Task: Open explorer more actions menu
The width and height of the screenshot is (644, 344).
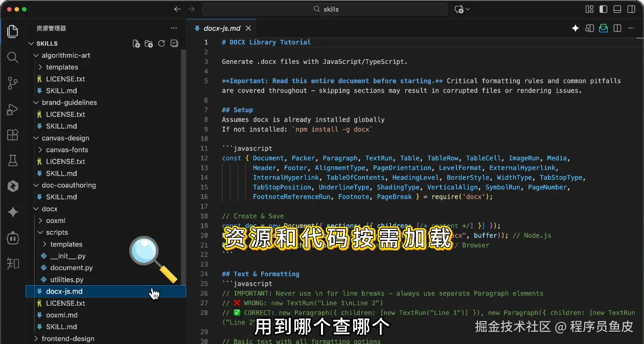Action: (174, 28)
